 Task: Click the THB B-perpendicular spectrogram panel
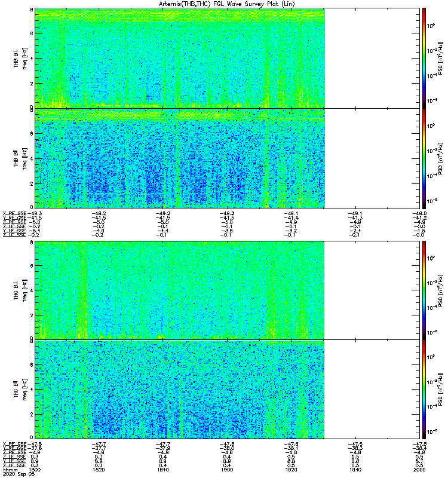[x=180, y=58]
